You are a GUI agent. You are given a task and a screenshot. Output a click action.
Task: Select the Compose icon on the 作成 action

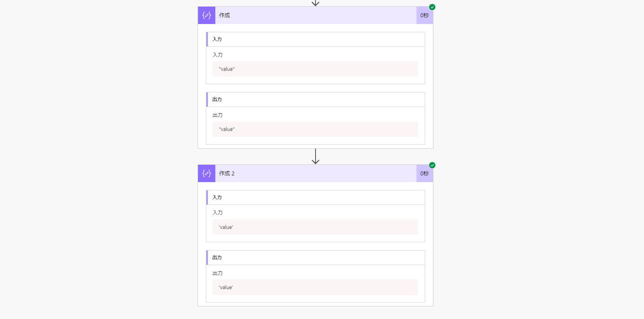click(206, 15)
